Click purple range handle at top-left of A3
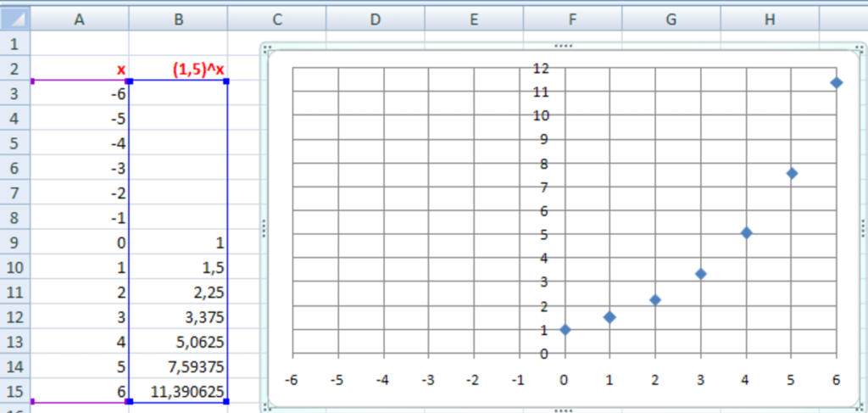Viewport: 868px width, 413px height. click(33, 81)
